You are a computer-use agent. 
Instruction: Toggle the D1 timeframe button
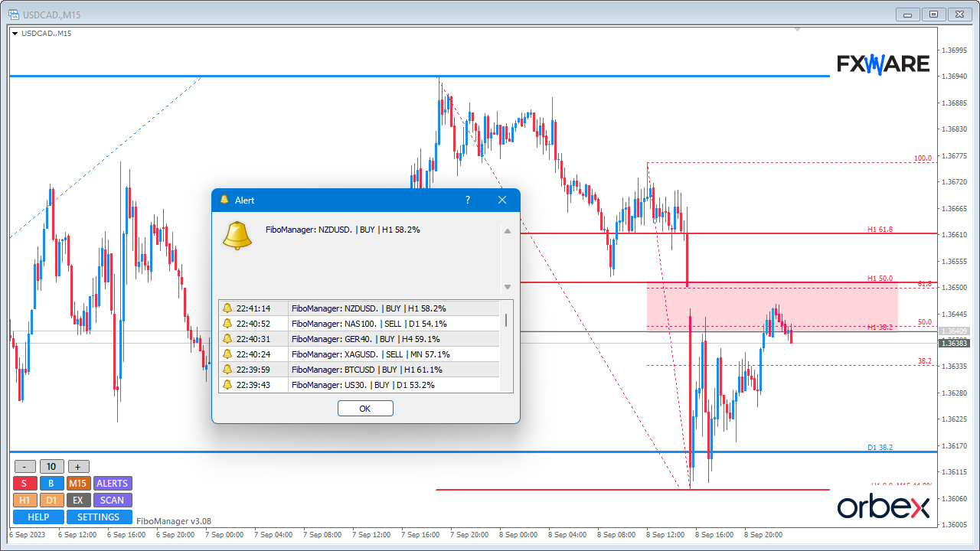(51, 500)
